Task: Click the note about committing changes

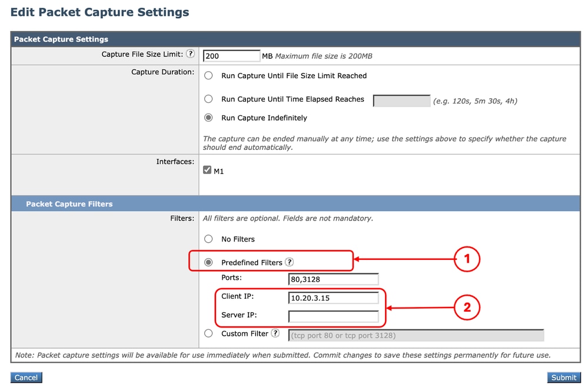Action: tap(283, 355)
